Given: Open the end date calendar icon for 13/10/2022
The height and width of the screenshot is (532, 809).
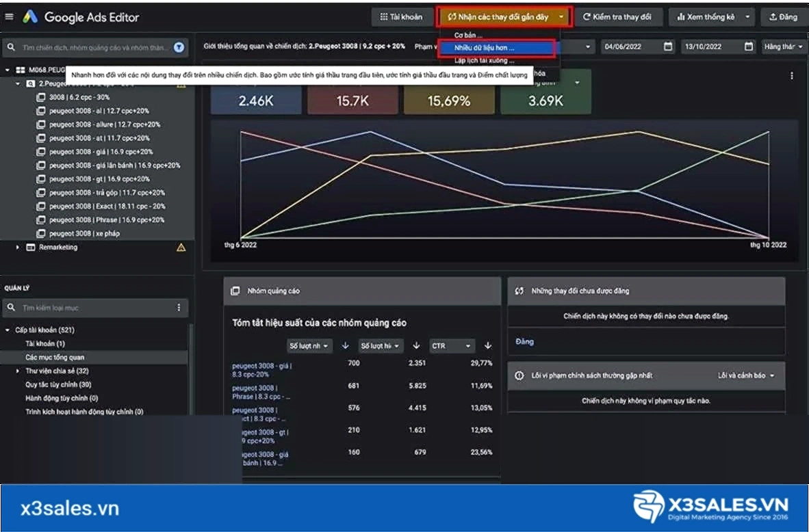Looking at the screenshot, I should [x=749, y=46].
